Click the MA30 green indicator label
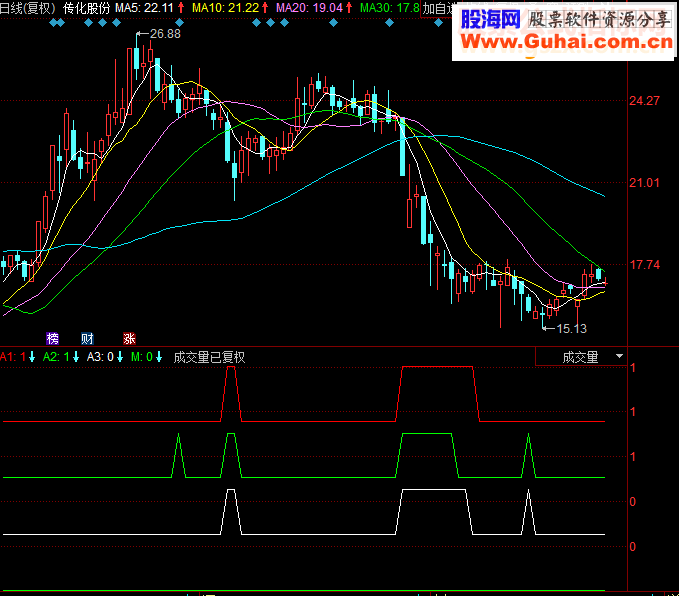 (x=390, y=8)
